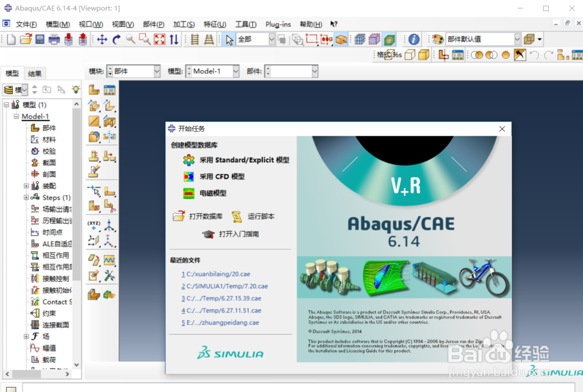Collapse the Model-1 tree node
Screen dimensions: 583x392
coord(16,116)
